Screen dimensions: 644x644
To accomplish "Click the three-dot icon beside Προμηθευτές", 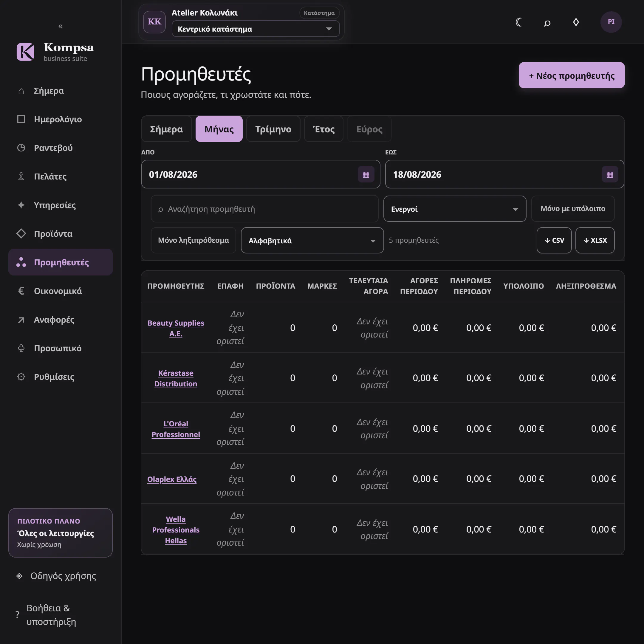I will click(x=21, y=262).
